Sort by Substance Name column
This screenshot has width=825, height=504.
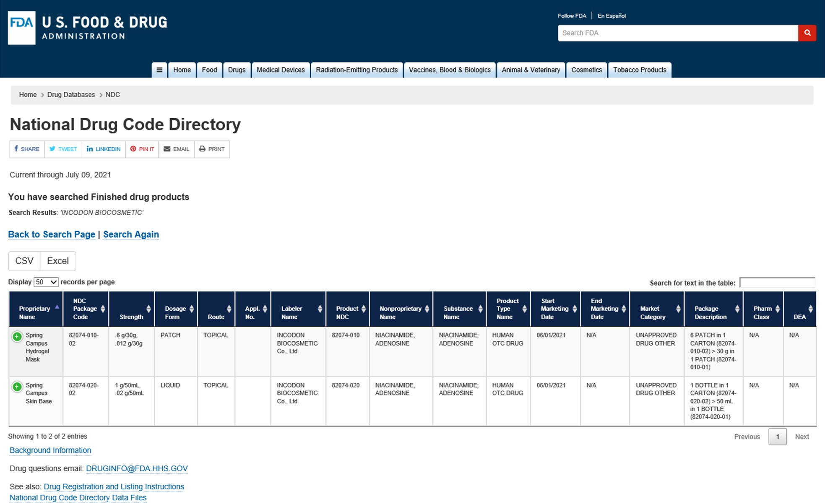click(460, 309)
